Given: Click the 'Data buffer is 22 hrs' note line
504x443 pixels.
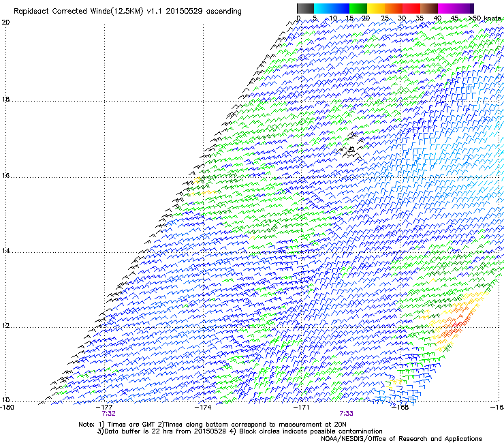Looking at the screenshot, I should click(x=240, y=431).
